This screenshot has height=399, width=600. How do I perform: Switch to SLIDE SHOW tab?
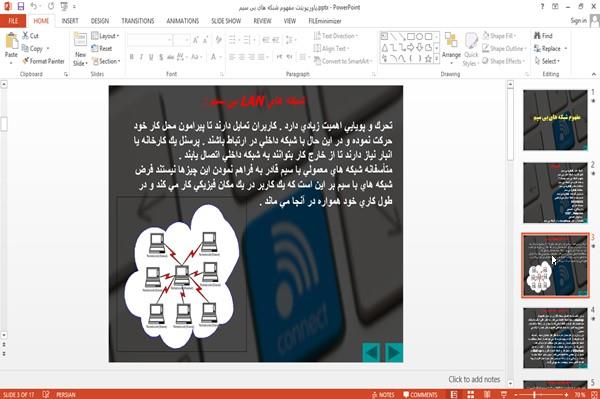click(x=226, y=21)
